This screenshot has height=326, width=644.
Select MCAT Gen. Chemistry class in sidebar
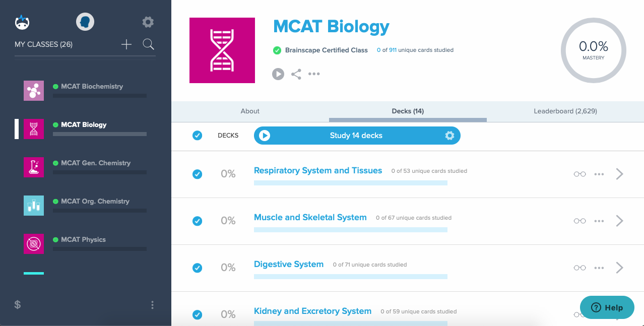point(95,163)
